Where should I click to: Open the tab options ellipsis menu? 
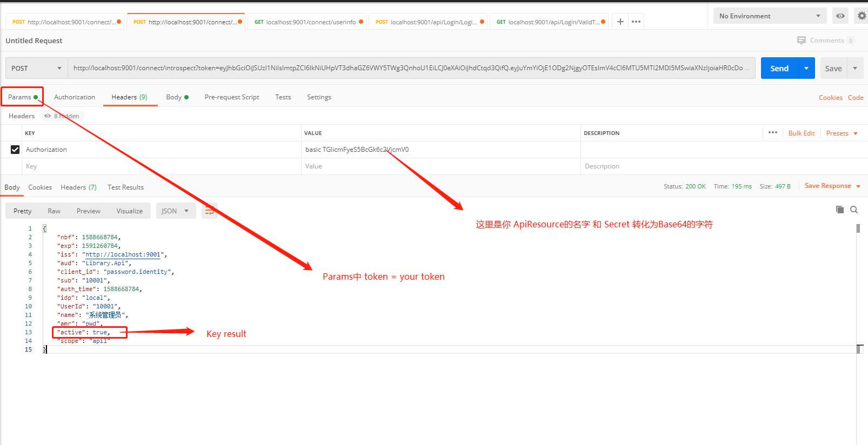[636, 22]
